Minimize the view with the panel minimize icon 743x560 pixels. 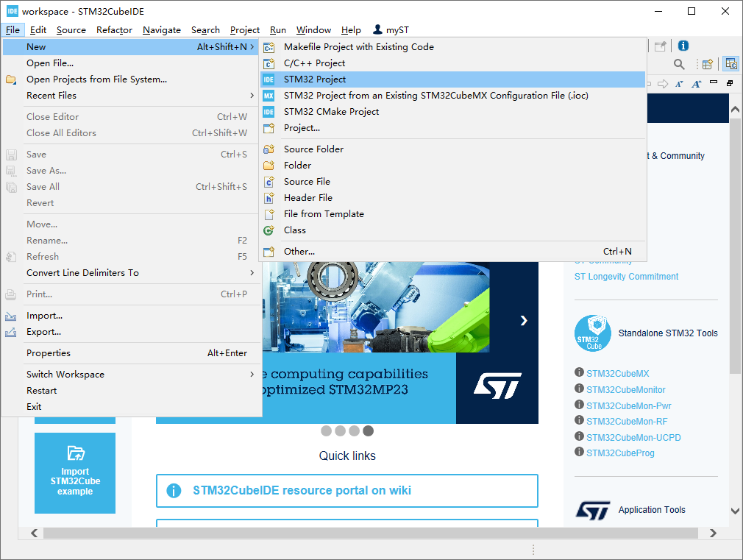(714, 82)
